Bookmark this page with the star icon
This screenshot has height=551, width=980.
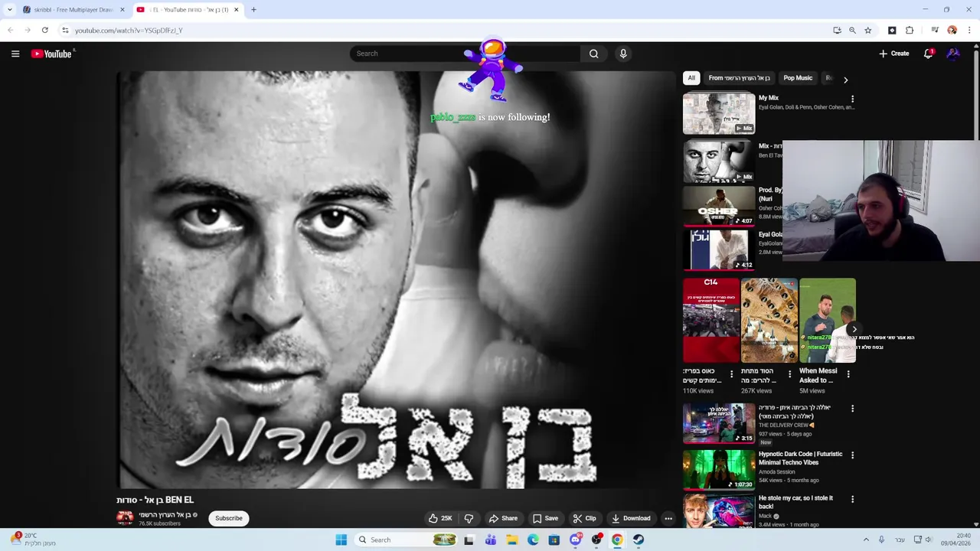867,30
